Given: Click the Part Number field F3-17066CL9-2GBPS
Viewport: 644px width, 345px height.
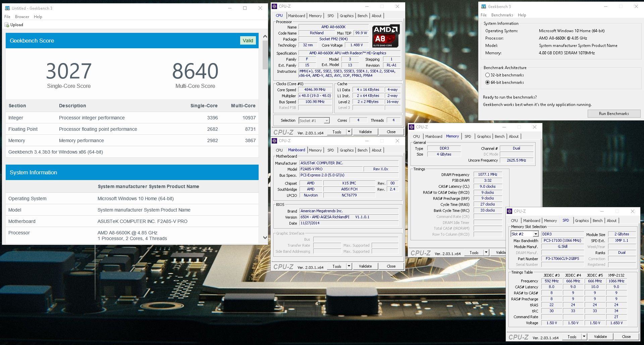Looking at the screenshot, I should point(562,259).
